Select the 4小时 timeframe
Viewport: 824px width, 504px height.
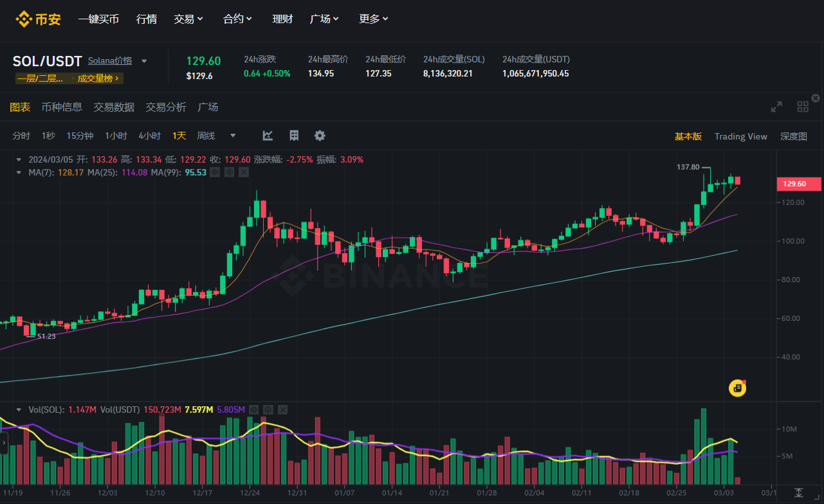(149, 136)
